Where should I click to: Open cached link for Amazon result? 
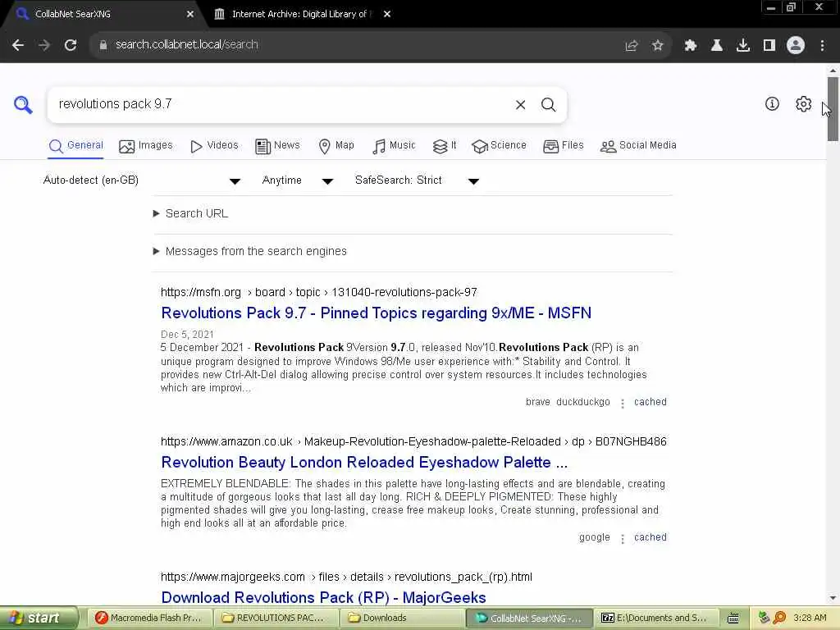coord(651,537)
